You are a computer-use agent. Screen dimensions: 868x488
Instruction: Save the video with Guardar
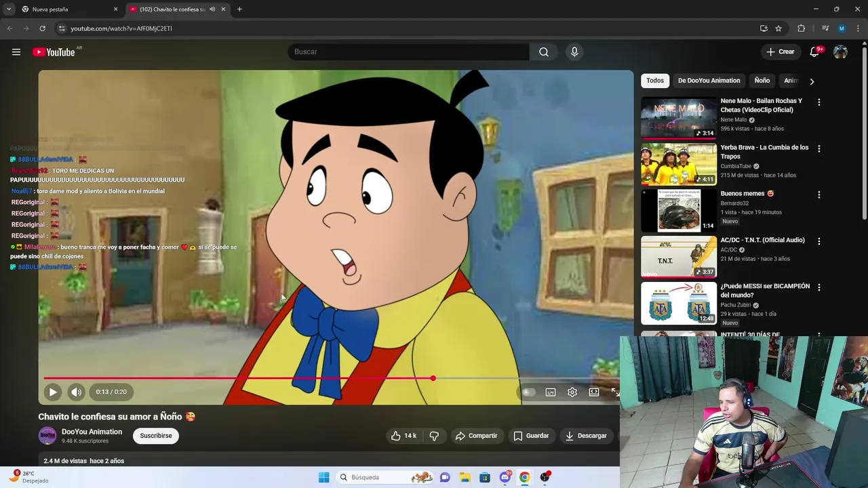531,436
